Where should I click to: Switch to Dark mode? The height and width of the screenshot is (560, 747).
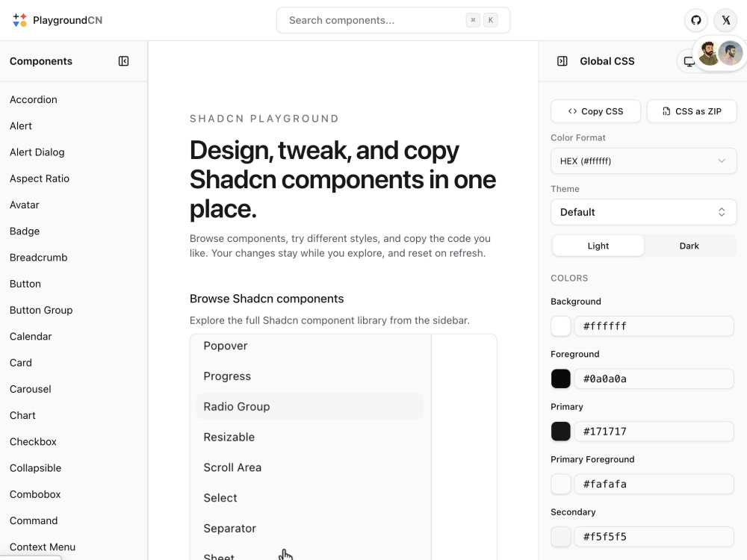pos(689,246)
